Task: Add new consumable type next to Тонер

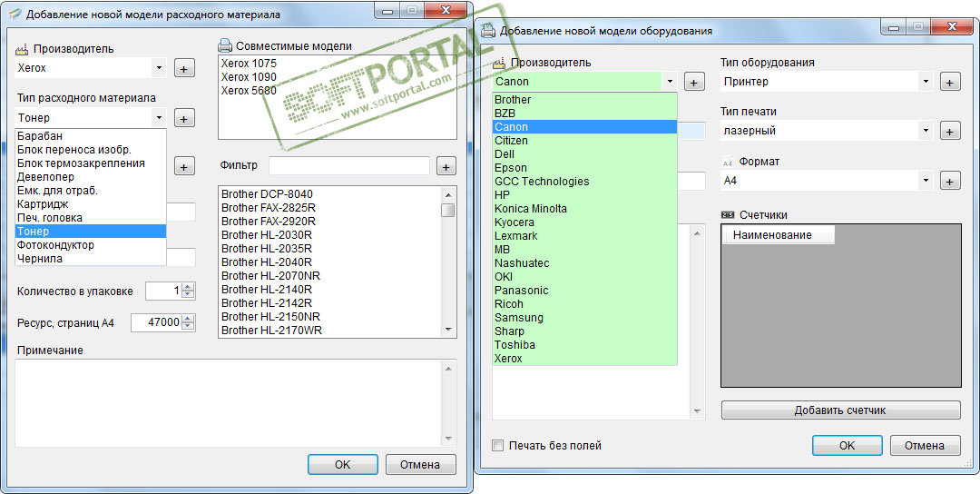Action: click(183, 117)
